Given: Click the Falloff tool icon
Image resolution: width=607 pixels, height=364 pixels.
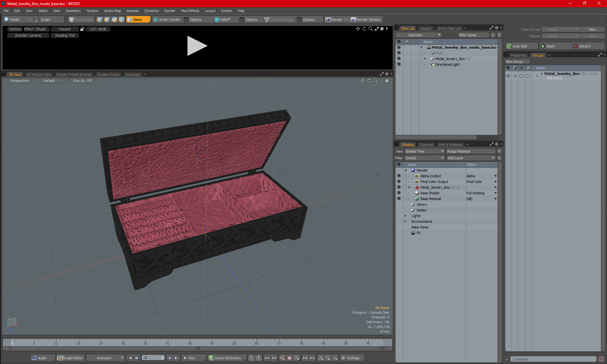Looking at the screenshot, I should point(217,20).
